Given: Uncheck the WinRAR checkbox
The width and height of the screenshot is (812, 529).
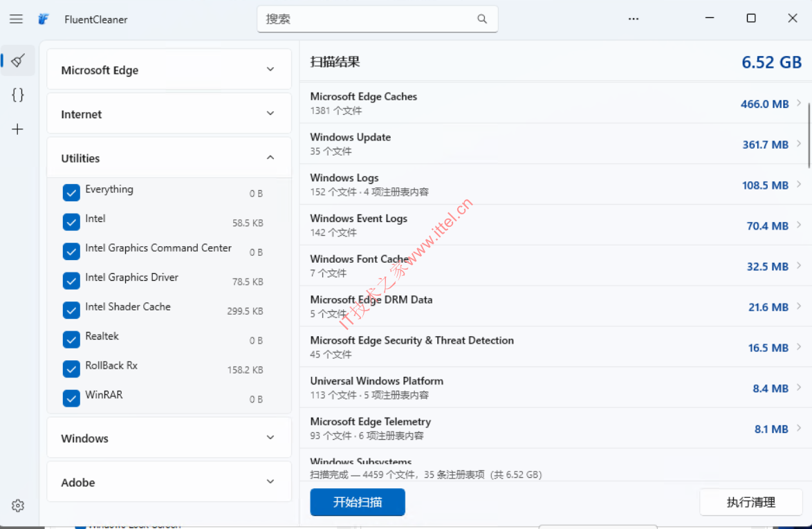Looking at the screenshot, I should point(71,398).
